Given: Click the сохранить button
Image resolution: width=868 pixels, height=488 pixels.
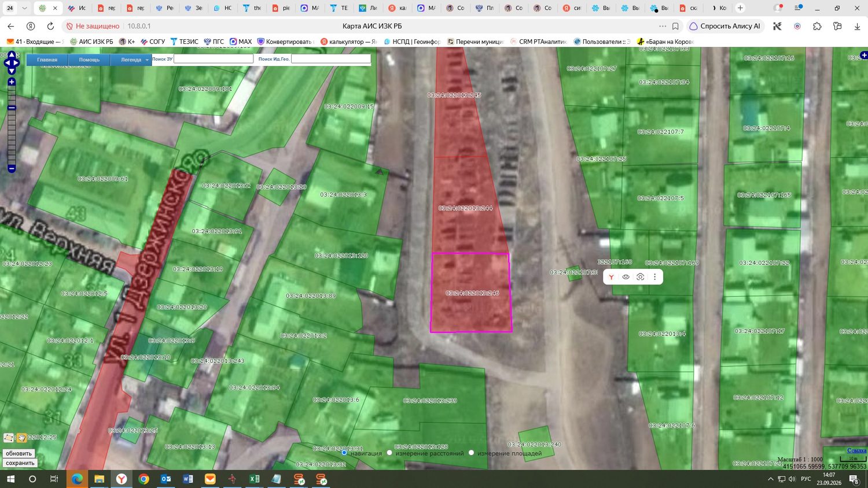Looking at the screenshot, I should point(20,463).
